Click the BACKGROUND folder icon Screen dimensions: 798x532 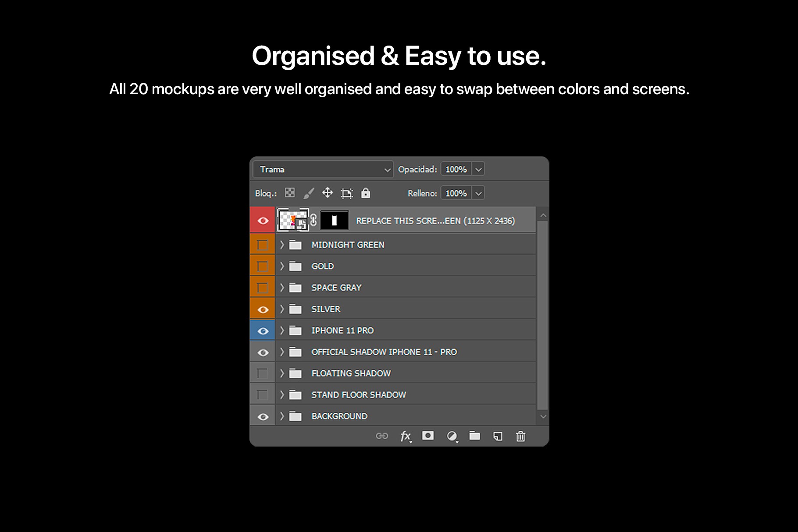(296, 416)
